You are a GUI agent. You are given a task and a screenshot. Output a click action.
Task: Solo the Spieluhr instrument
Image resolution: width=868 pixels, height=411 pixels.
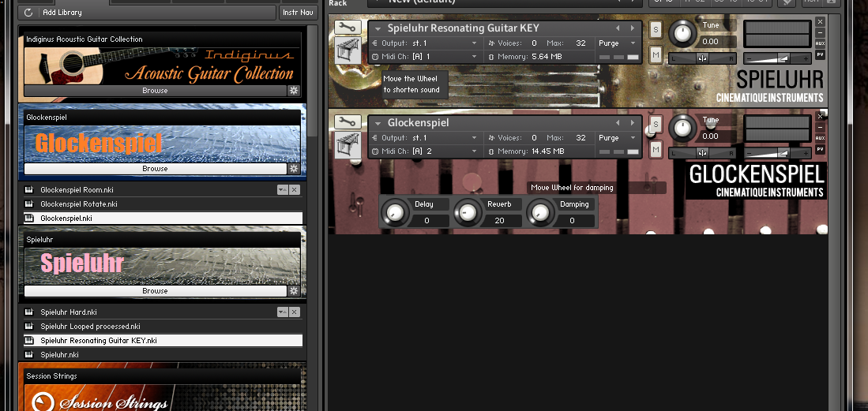(656, 28)
